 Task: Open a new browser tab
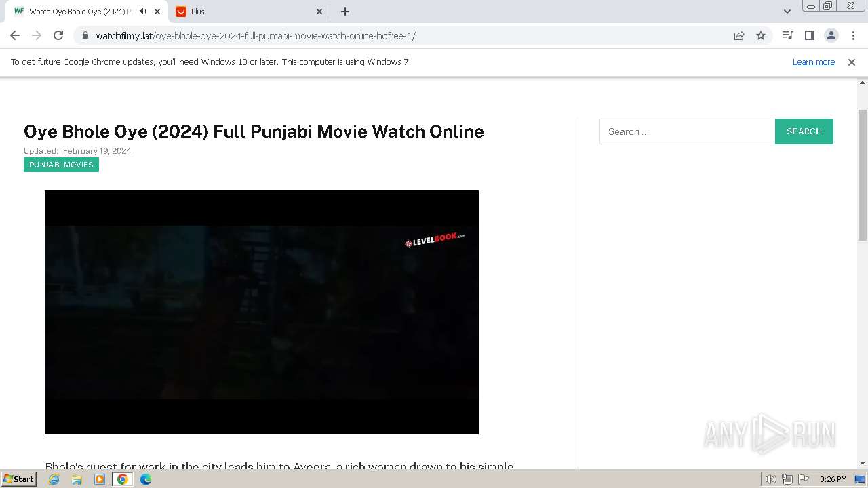click(x=345, y=12)
